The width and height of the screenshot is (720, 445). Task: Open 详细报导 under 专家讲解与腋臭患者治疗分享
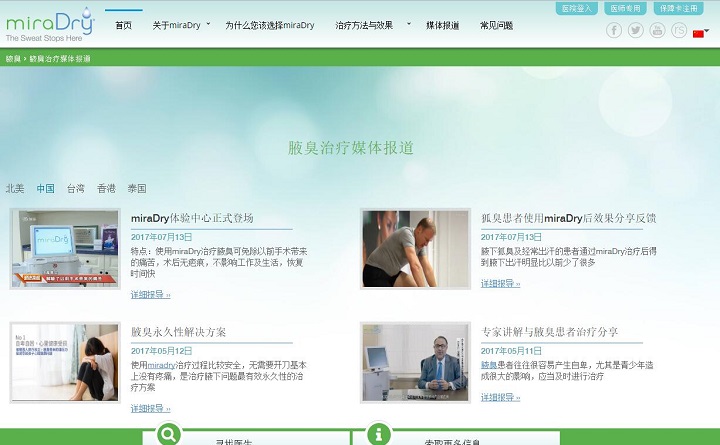tap(500, 397)
